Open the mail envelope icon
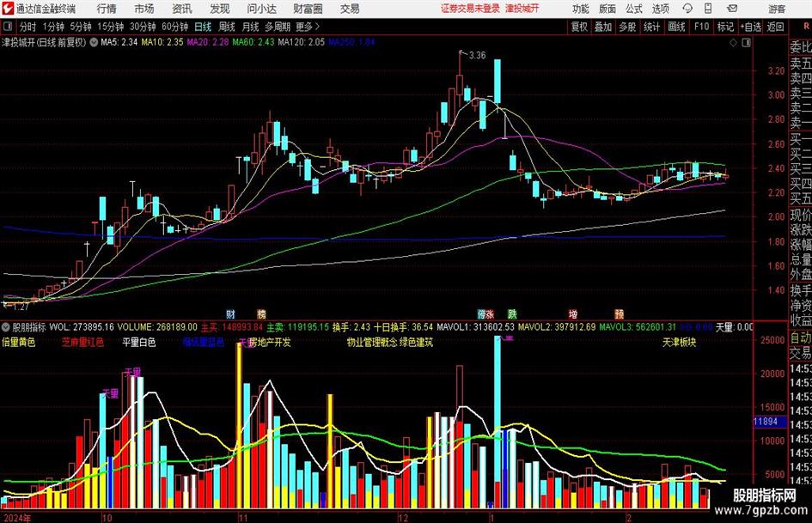This screenshot has width=812, height=523. [x=732, y=9]
